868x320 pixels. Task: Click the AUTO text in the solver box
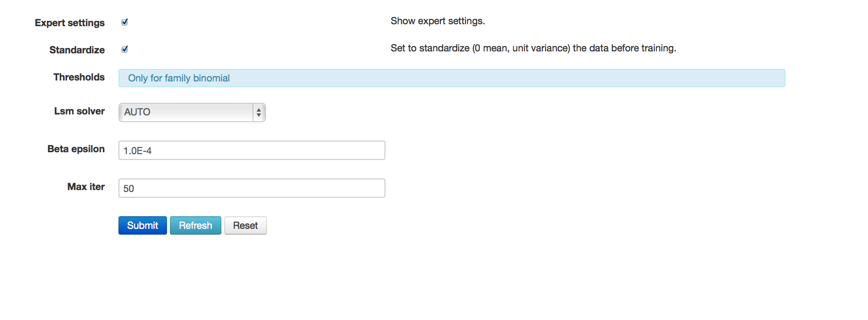[137, 112]
